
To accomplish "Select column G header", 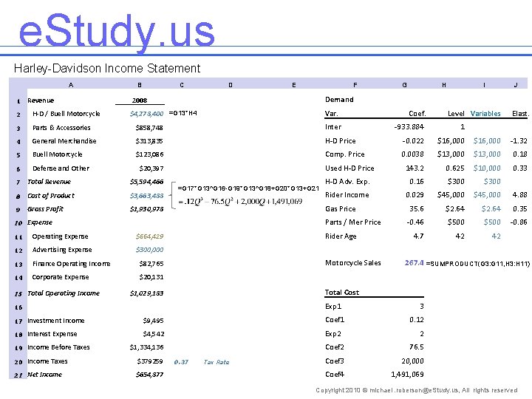I will pos(404,85).
